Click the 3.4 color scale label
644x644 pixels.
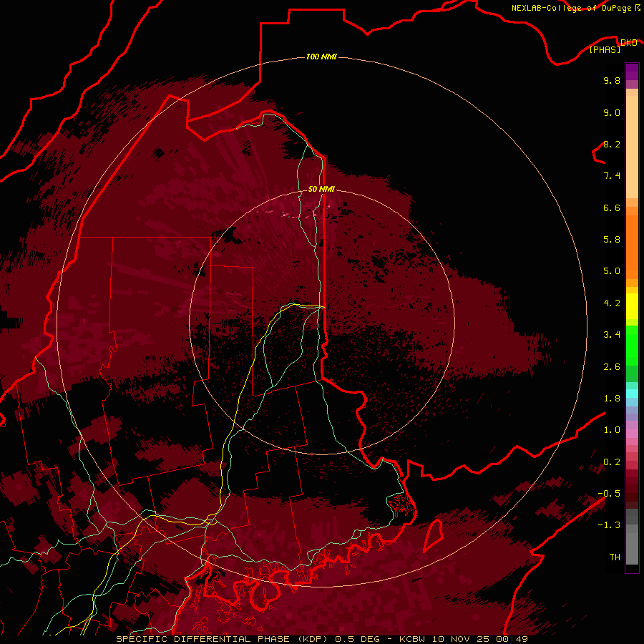click(612, 335)
